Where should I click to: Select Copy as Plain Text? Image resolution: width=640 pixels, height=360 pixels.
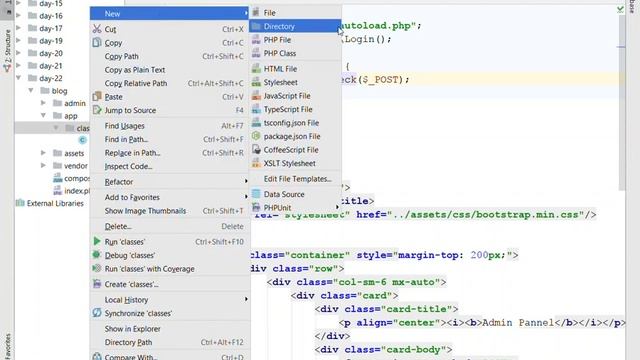[170, 70]
